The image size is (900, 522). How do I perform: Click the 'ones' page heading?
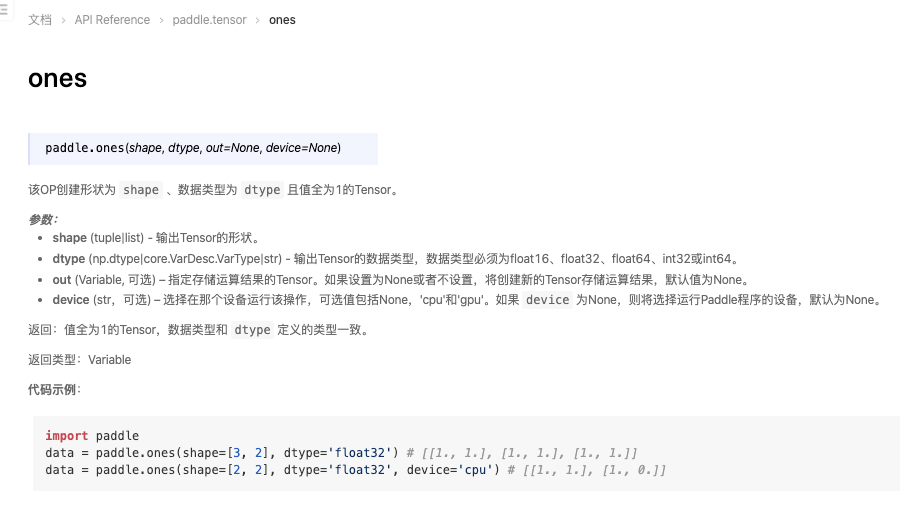(57, 78)
